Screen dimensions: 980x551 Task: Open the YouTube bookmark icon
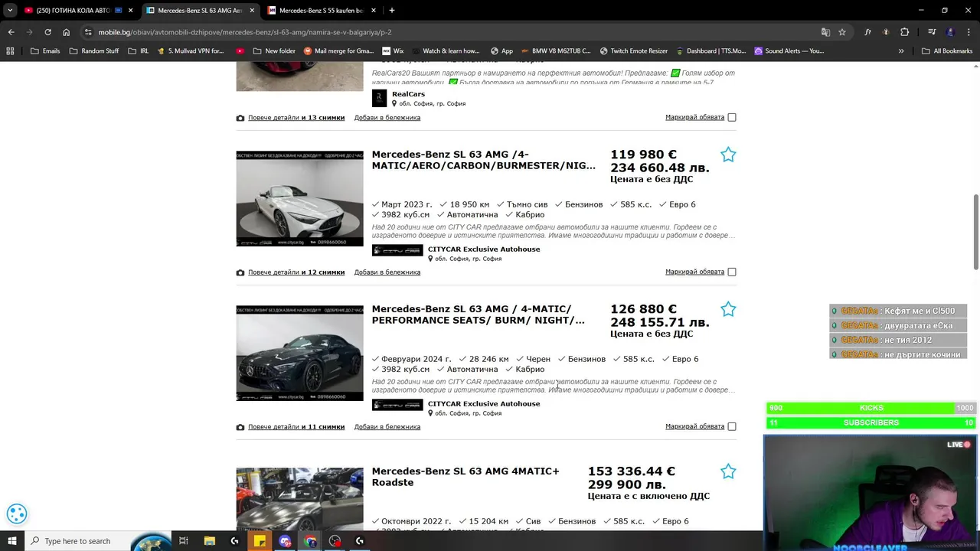click(240, 51)
